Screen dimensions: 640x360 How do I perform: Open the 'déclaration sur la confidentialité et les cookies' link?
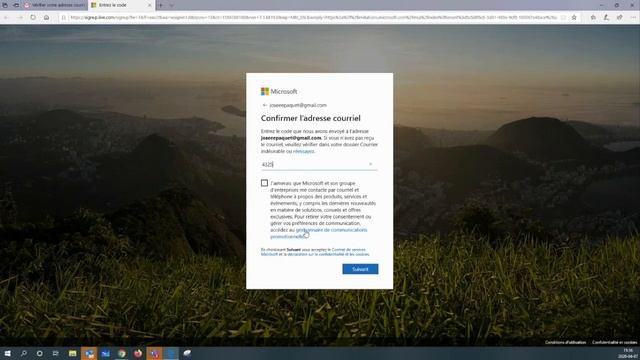pyautogui.click(x=329, y=254)
